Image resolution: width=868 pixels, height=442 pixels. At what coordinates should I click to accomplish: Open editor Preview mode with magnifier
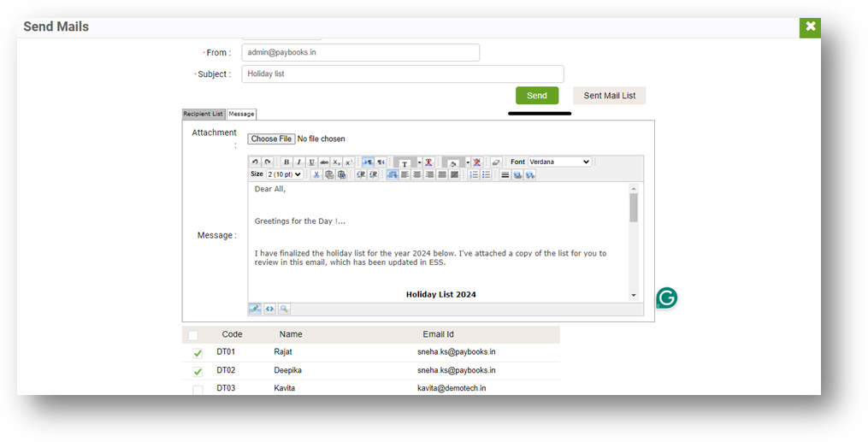click(284, 309)
